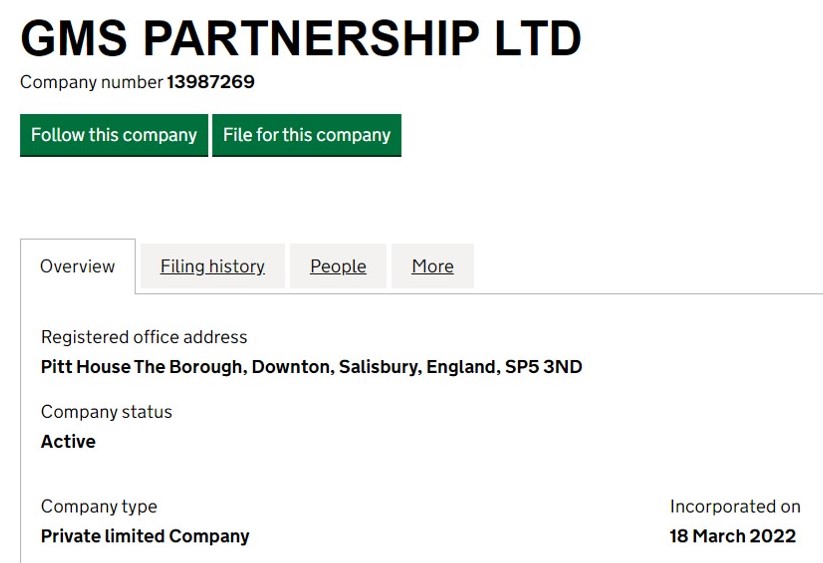The width and height of the screenshot is (823, 563).
Task: Click the date 18 March 2022
Action: click(x=733, y=536)
